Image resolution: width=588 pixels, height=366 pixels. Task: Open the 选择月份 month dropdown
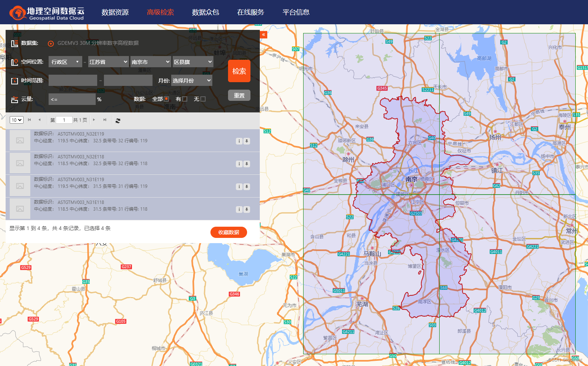click(x=192, y=80)
